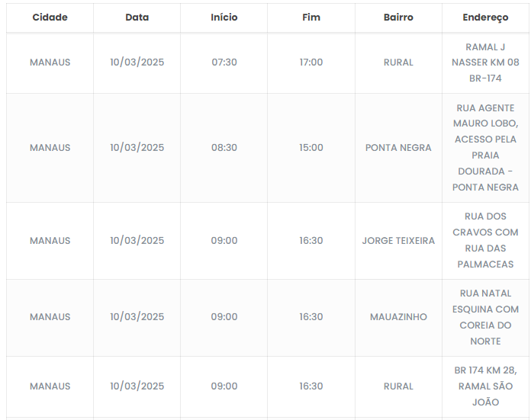
Task: Select the RUA AGENTE MAURO LOBO address cell
Action: point(485,148)
